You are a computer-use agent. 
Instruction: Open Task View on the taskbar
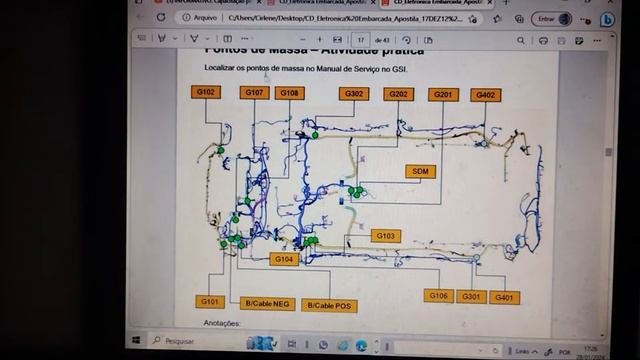(292, 344)
